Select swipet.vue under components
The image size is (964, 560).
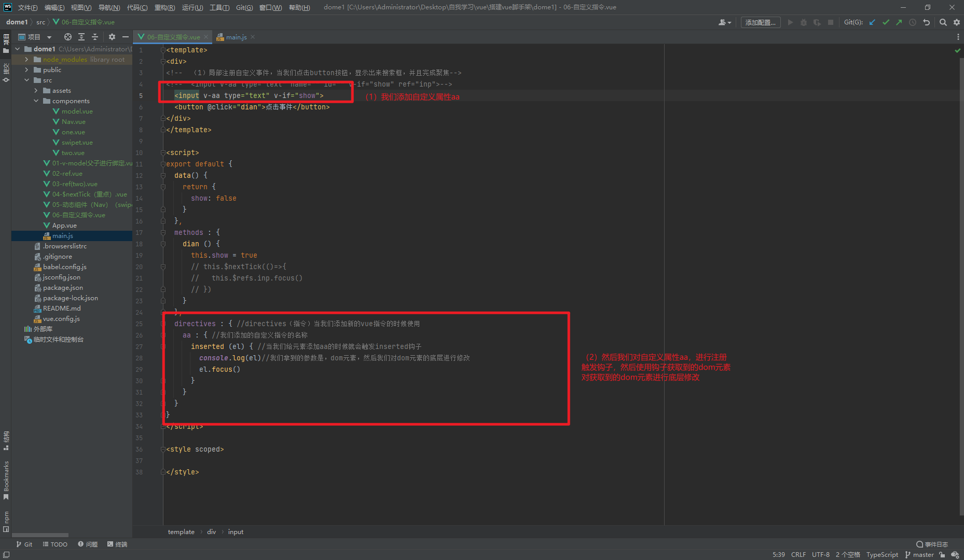tap(77, 143)
